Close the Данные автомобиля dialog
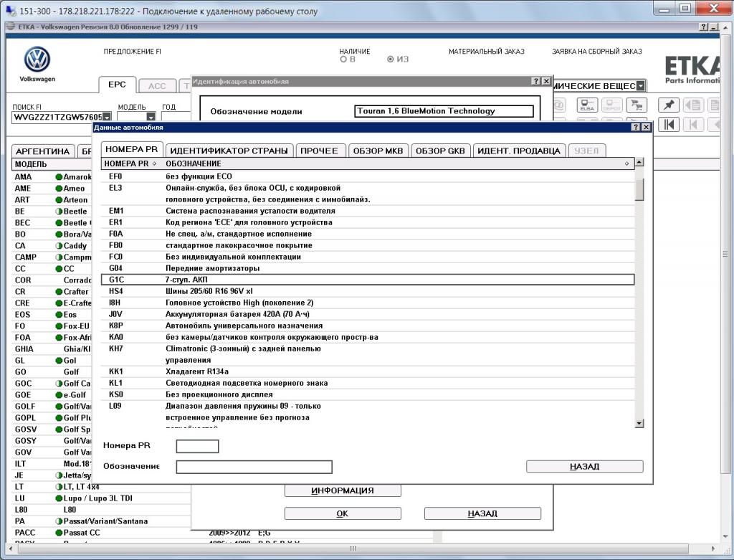Viewport: 734px width, 560px height. pyautogui.click(x=646, y=128)
